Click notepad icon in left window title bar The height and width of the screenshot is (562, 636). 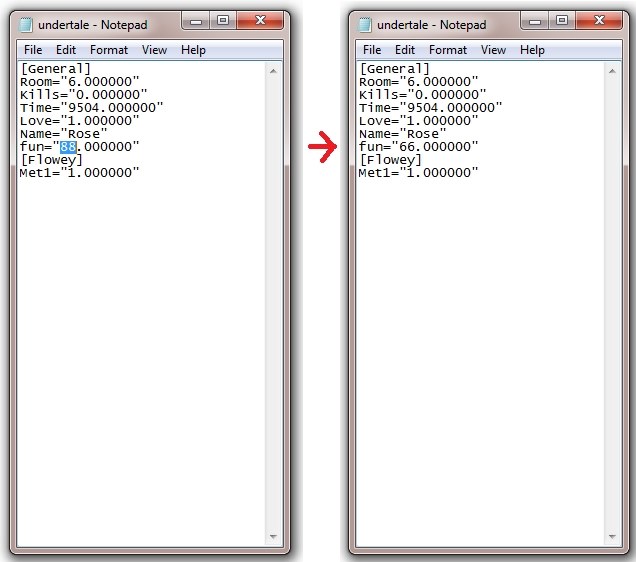pyautogui.click(x=26, y=25)
